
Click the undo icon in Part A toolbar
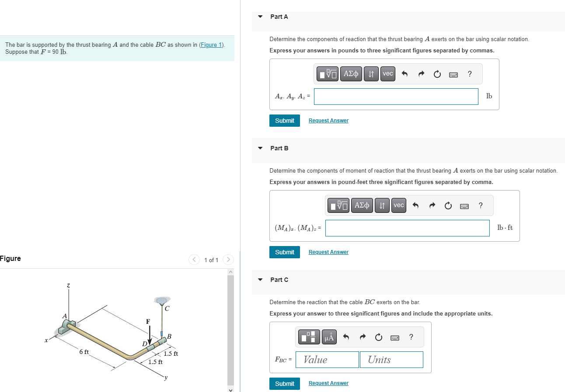(405, 73)
